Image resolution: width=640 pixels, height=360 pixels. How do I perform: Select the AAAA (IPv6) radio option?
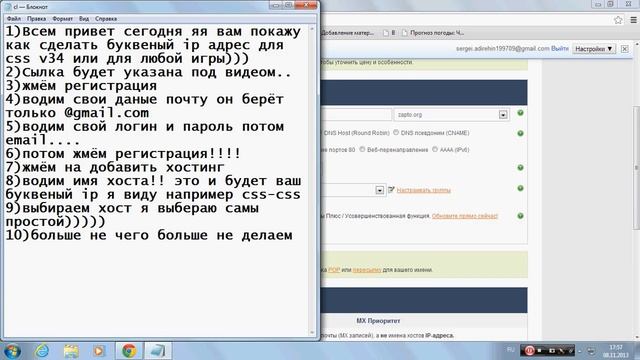pos(435,149)
